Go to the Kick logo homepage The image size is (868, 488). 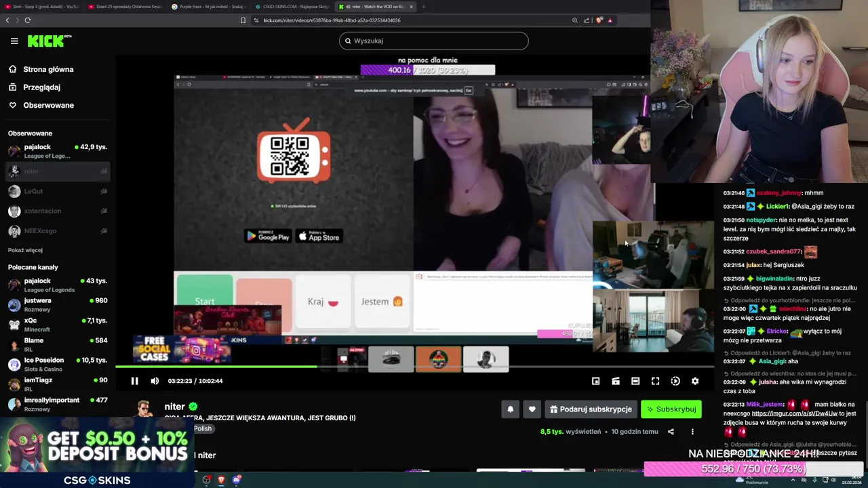(x=49, y=41)
